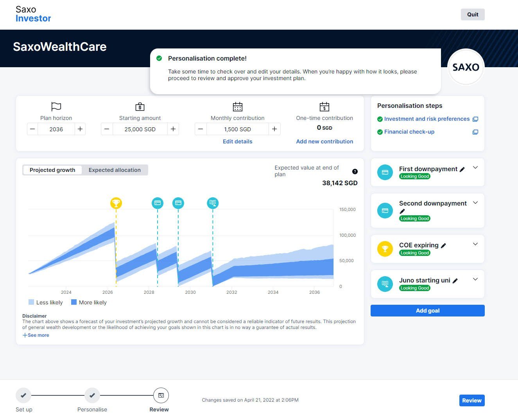518x420 pixels.
Task: Decrease the Monthly contribution amount
Action: tap(201, 129)
